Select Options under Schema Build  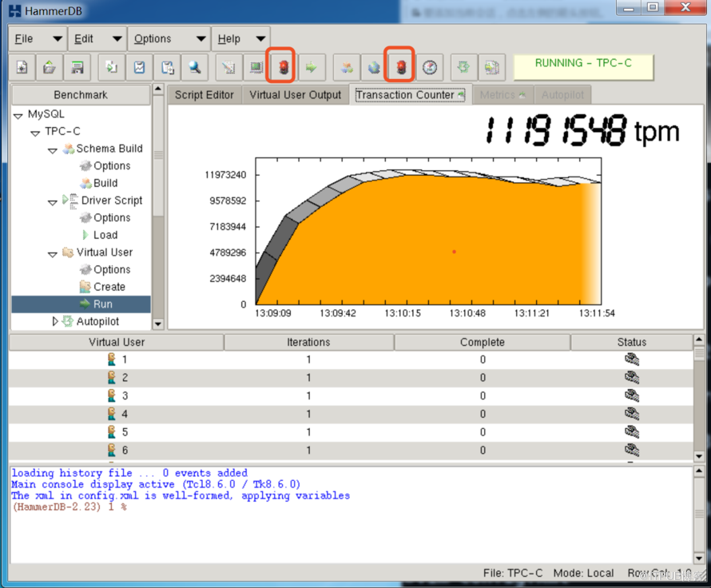pos(112,166)
